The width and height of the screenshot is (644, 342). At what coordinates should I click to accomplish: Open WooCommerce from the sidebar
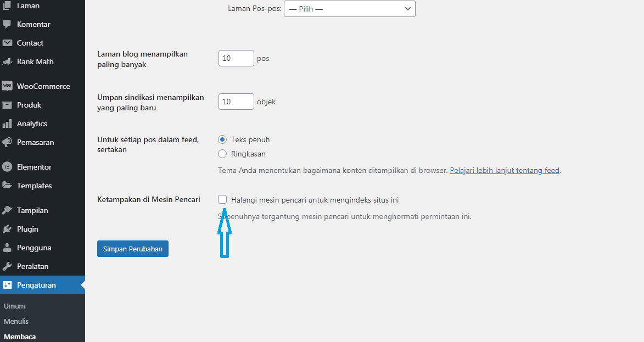42,86
